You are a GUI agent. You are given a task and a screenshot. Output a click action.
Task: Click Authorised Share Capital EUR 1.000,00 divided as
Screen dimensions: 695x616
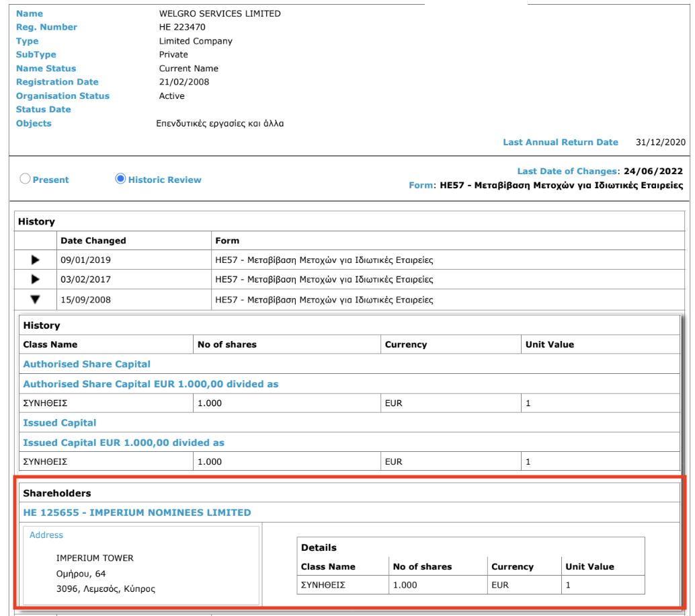pos(151,384)
